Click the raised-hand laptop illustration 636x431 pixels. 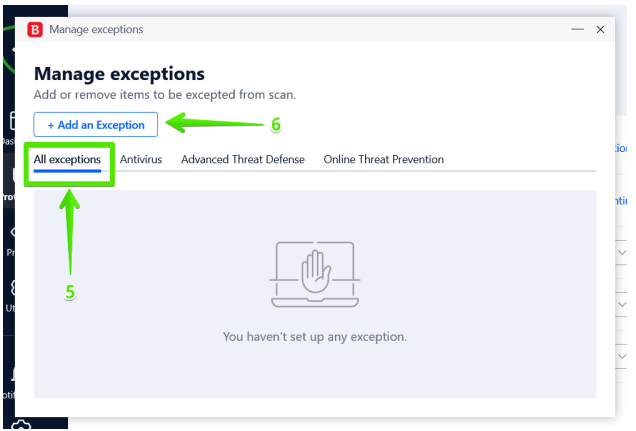[315, 274]
